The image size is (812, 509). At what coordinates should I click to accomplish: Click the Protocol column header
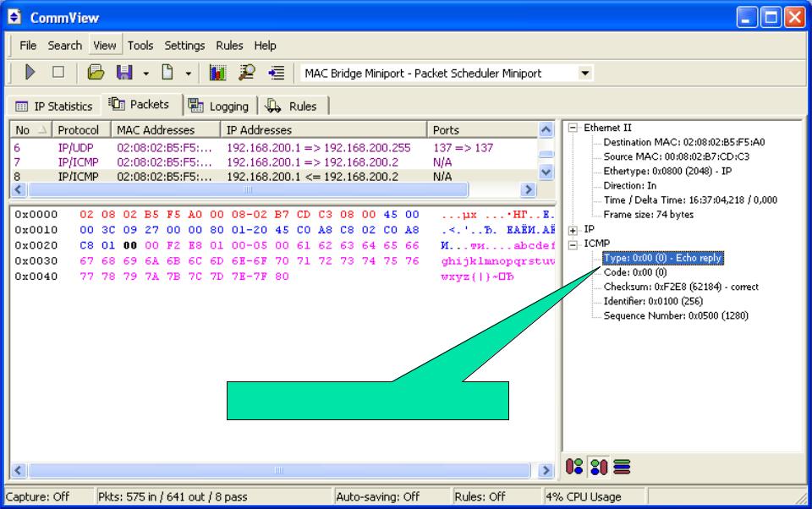81,130
